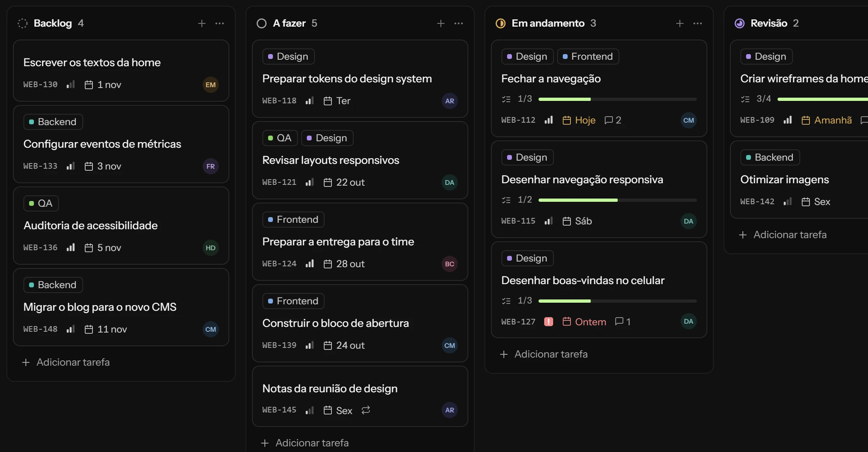This screenshot has height=452, width=868.
Task: Click checklist icon on Desenhar navegação responsiva
Action: click(x=506, y=200)
